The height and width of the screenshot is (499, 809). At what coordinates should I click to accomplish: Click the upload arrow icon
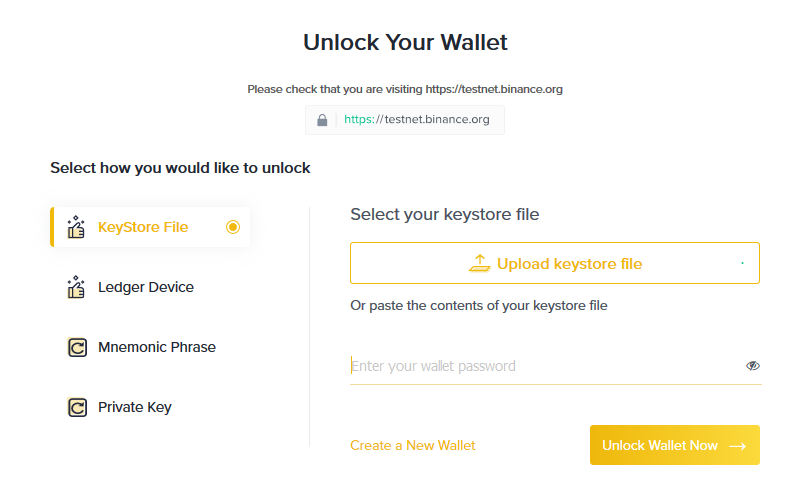[x=479, y=263]
